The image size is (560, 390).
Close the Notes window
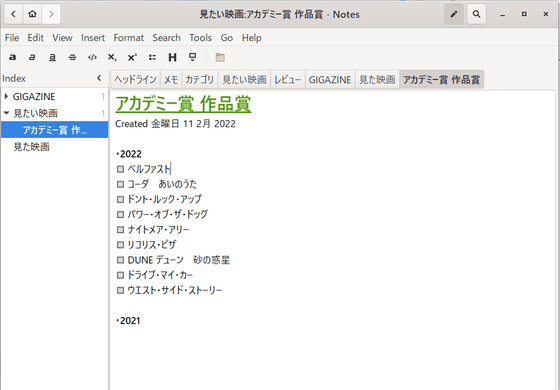coord(546,14)
